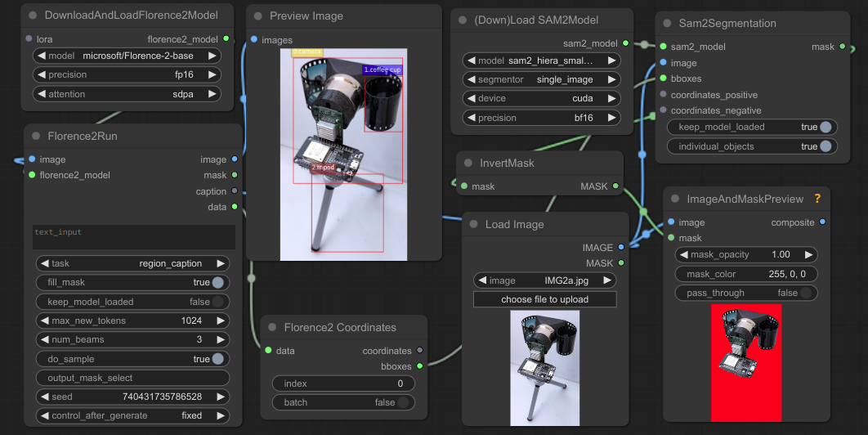Toggle do_sample in Florence2Run

click(217, 359)
